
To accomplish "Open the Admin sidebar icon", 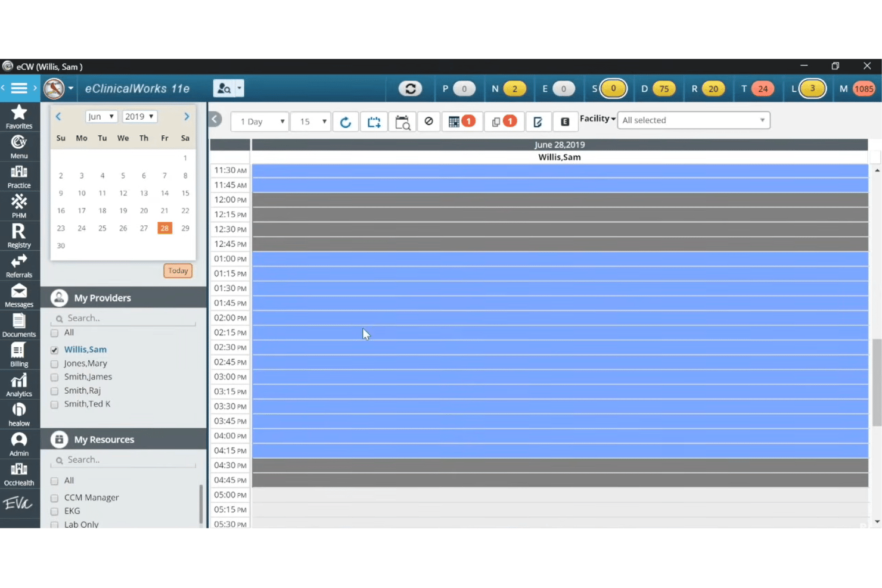I will point(19,444).
